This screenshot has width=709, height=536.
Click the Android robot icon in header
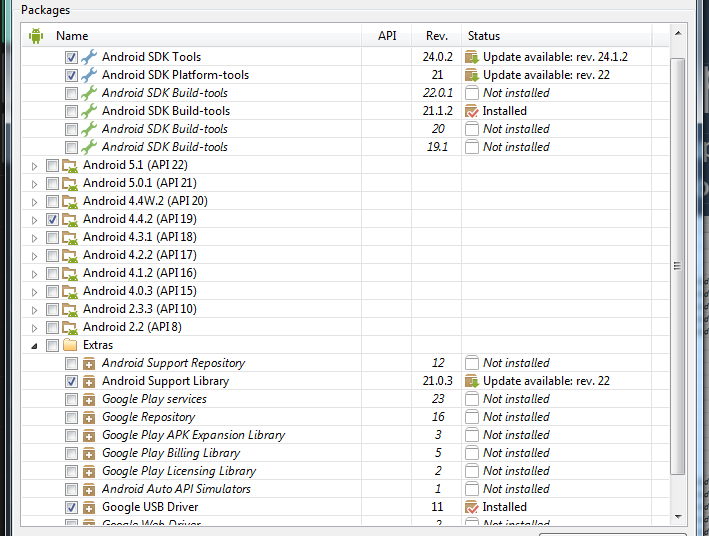[x=36, y=36]
